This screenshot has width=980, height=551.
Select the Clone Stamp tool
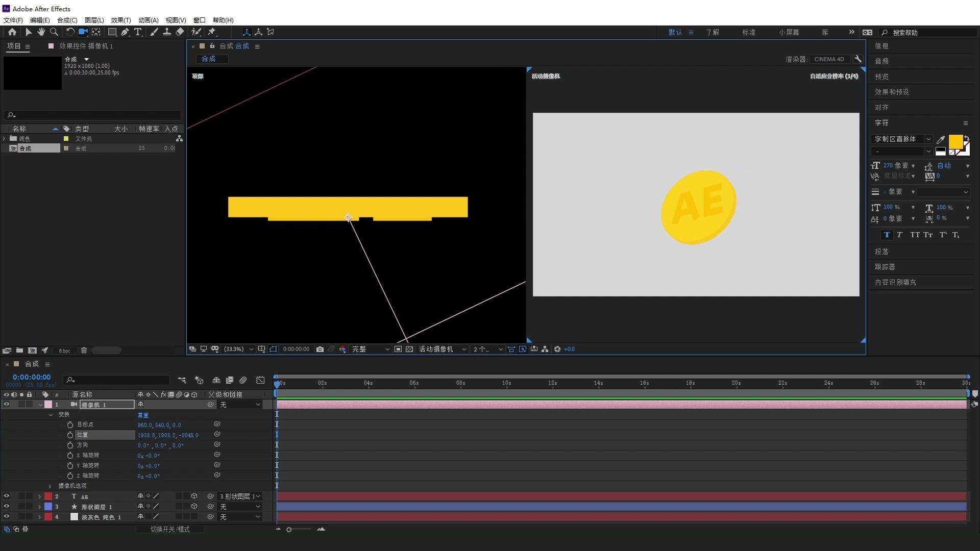click(x=166, y=32)
